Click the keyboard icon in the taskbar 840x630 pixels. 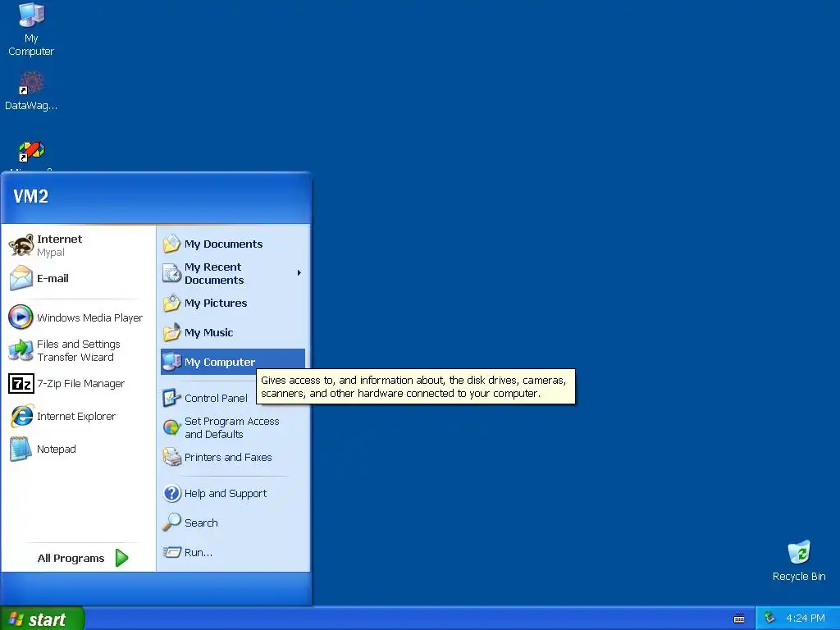[x=739, y=619]
